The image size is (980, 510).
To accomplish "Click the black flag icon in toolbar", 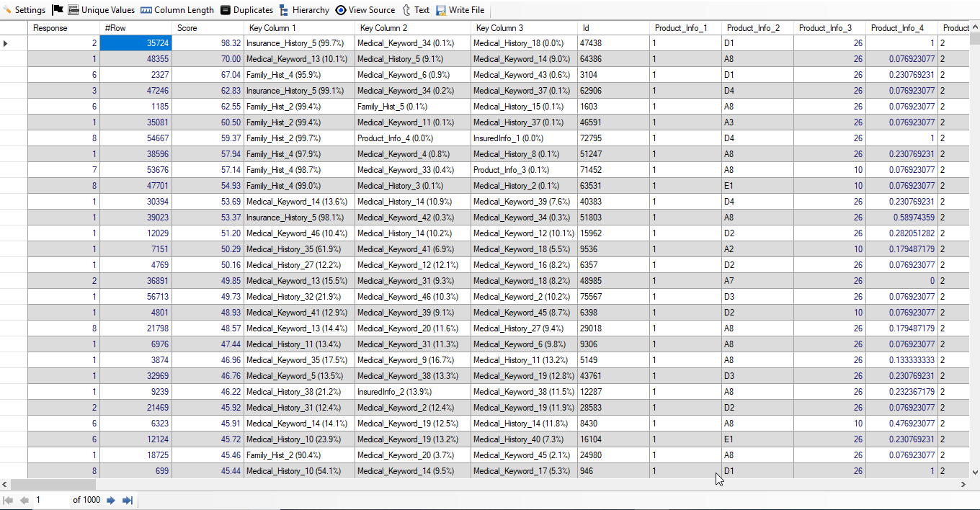I will tap(58, 10).
